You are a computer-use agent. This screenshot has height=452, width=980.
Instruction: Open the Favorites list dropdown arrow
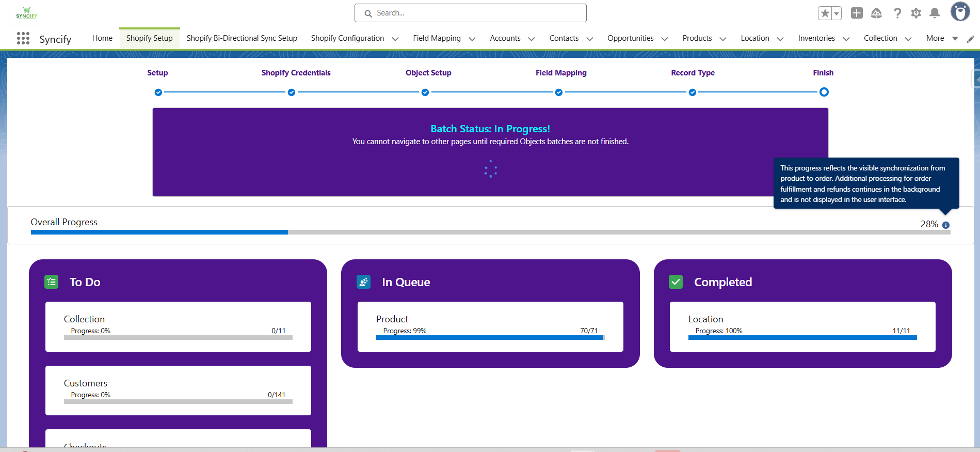837,13
